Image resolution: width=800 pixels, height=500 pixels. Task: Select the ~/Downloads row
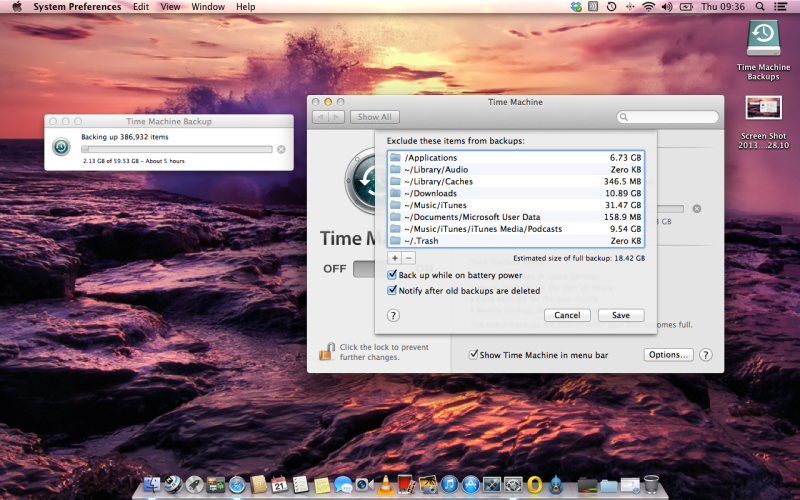515,193
